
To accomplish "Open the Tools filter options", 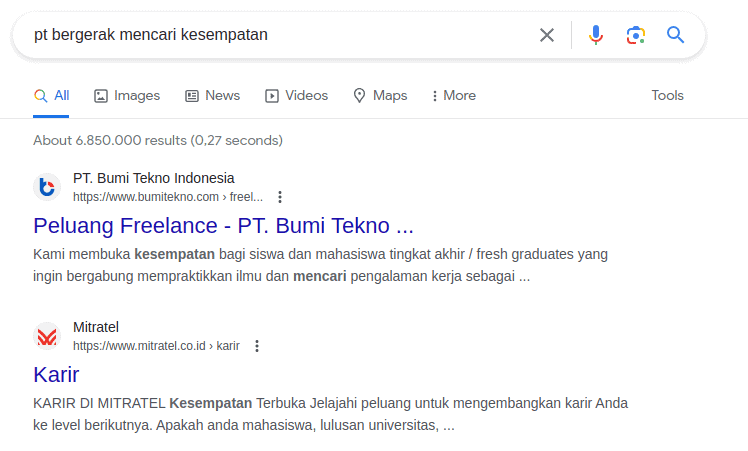I will coord(667,96).
